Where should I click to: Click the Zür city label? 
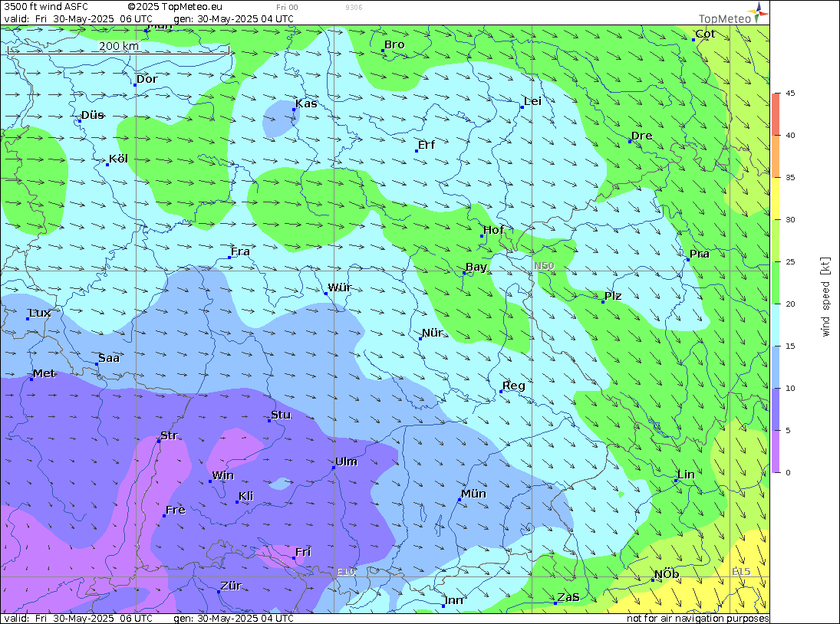[x=231, y=586]
